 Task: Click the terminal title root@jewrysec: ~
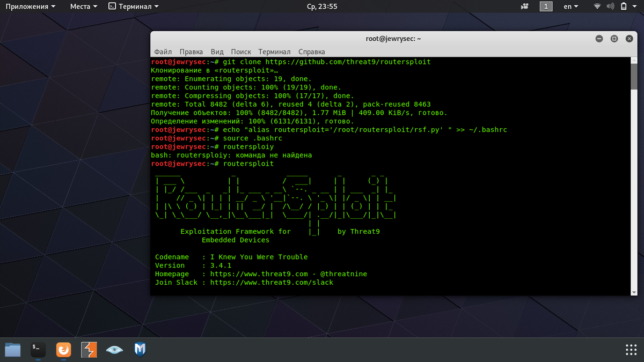pos(393,39)
